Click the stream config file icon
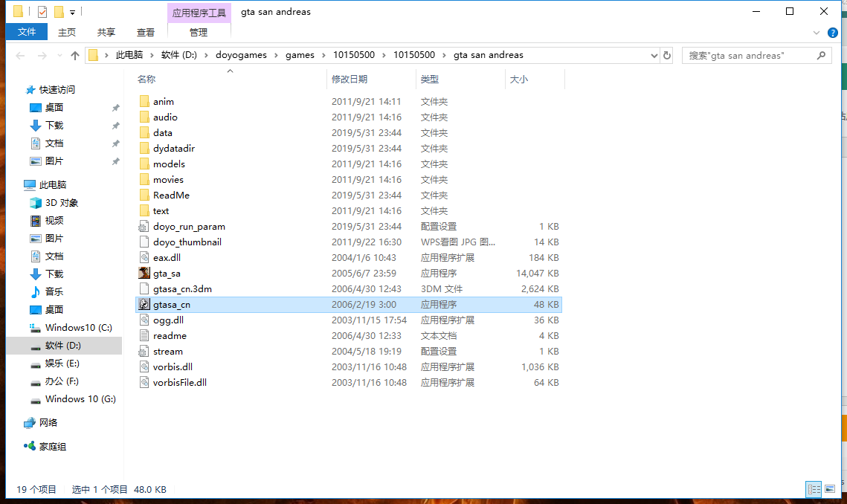The height and width of the screenshot is (504, 847). click(x=144, y=351)
